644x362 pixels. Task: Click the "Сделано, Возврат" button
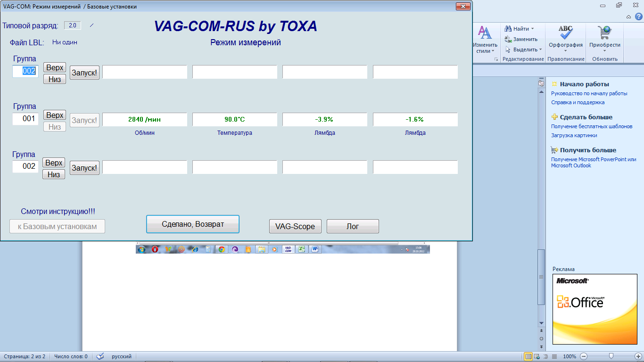coord(193,224)
